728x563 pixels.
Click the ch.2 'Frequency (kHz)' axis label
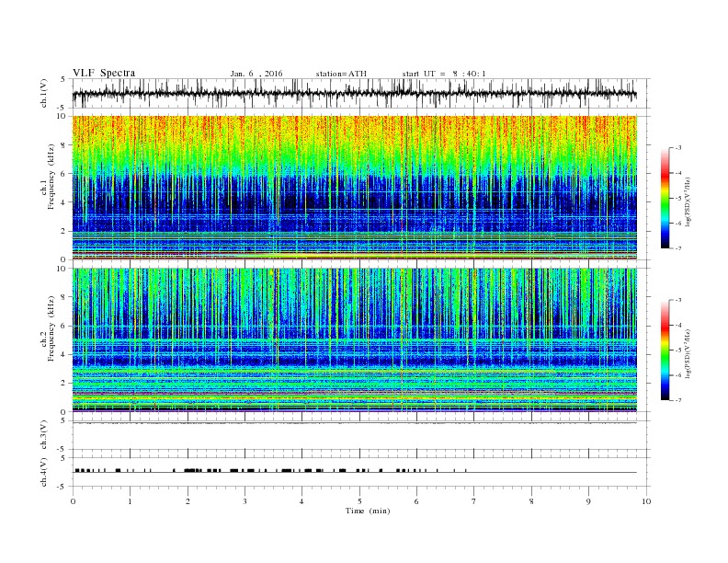pyautogui.click(x=51, y=328)
